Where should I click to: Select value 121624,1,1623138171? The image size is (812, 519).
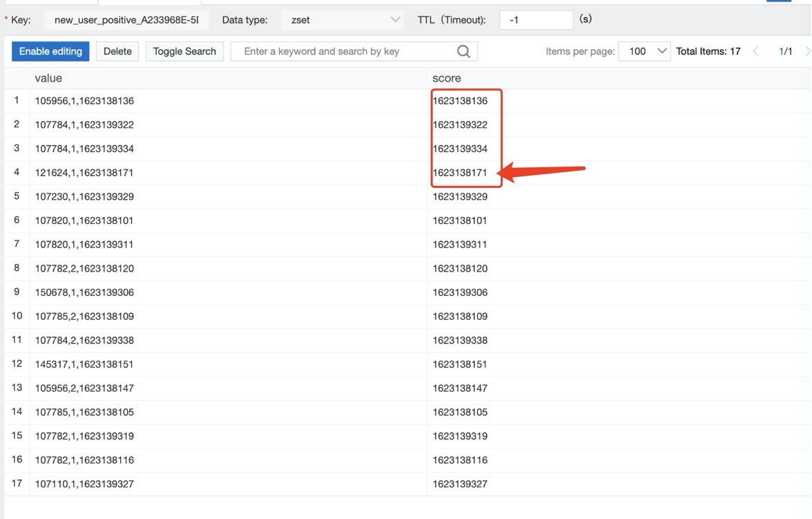pos(84,173)
